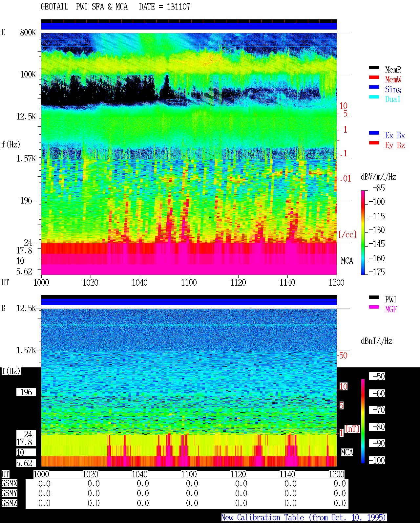Screen dimensions: 420x523
Task: Click the magnetic field dBnT color scale bar
Action: (x=363, y=421)
